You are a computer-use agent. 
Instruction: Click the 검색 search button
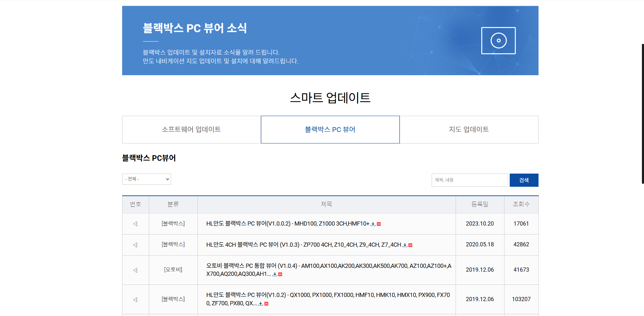tap(524, 180)
